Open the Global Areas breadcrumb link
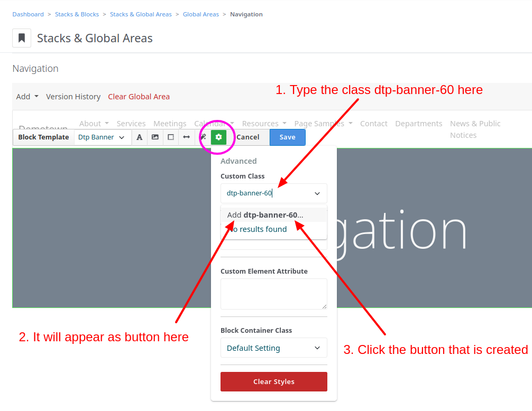This screenshot has height=411, width=532. click(200, 14)
